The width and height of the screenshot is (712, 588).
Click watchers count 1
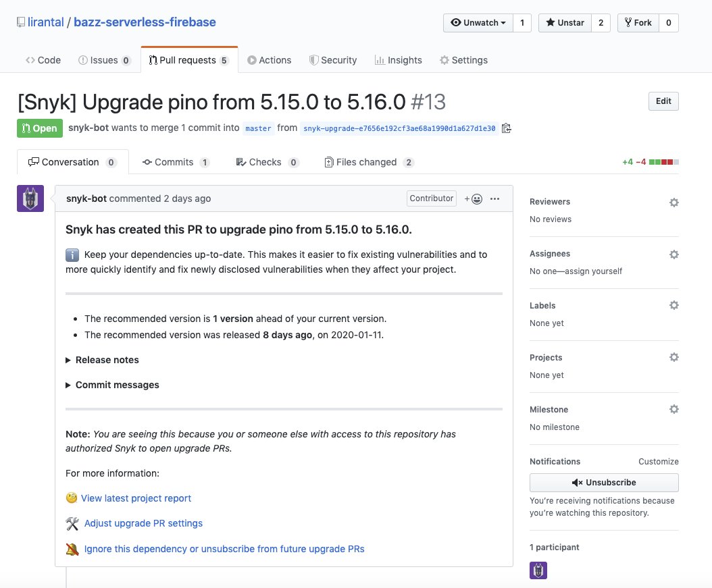(522, 23)
